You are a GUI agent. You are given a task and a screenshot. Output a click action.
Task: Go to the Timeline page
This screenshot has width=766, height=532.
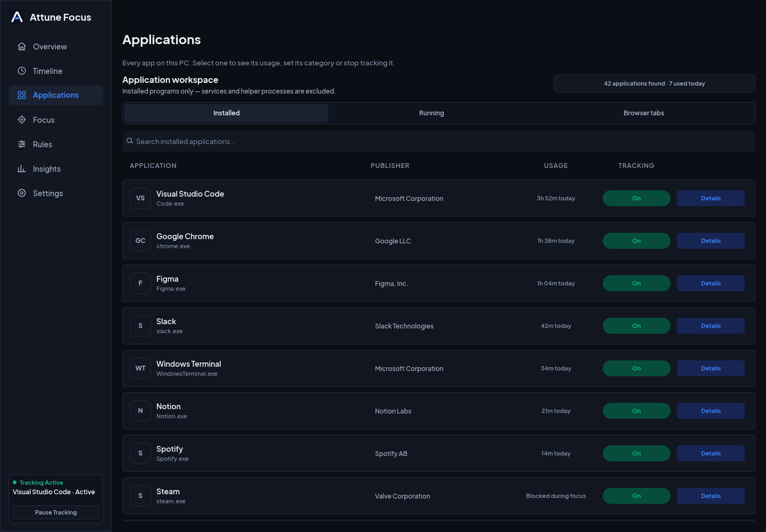pos(56,71)
